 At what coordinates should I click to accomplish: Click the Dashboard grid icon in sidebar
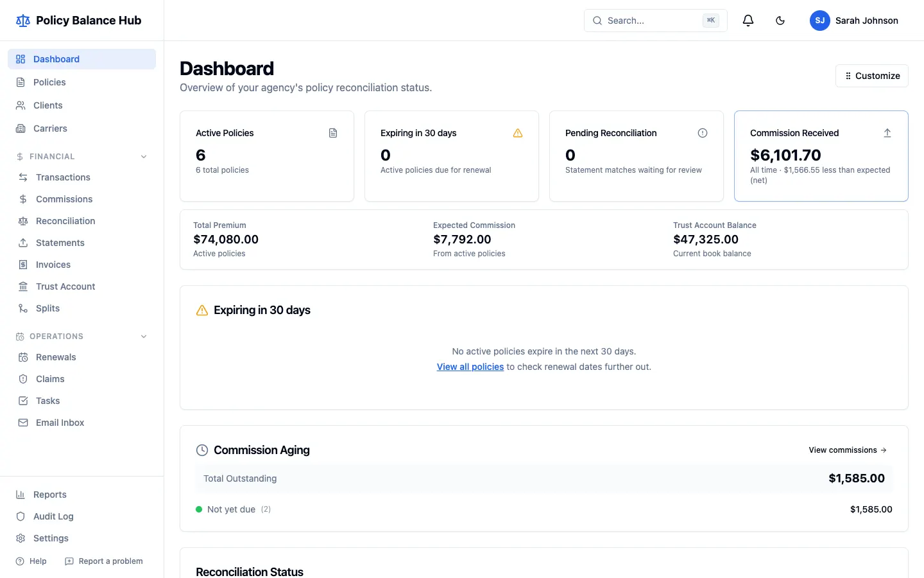tap(21, 59)
